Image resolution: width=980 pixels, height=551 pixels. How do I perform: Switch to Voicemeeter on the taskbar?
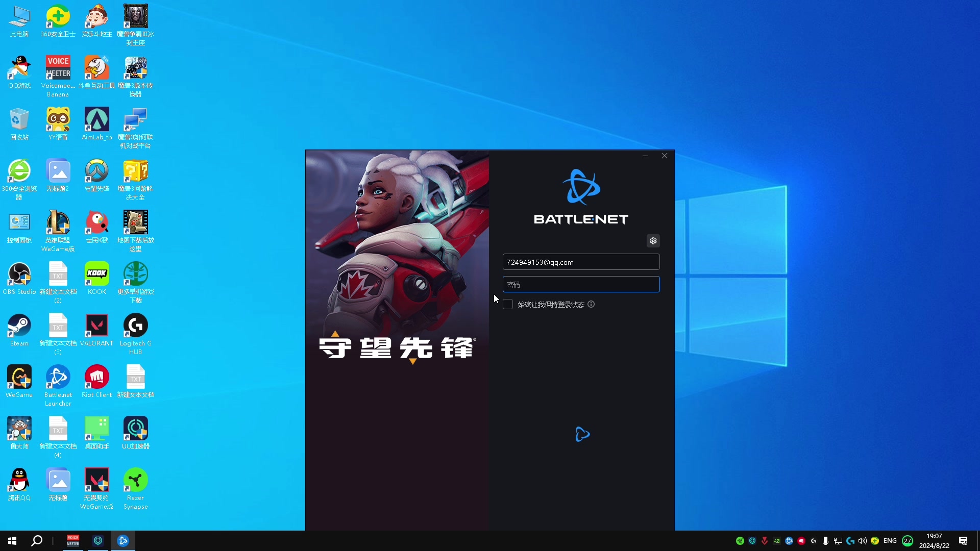[73, 541]
